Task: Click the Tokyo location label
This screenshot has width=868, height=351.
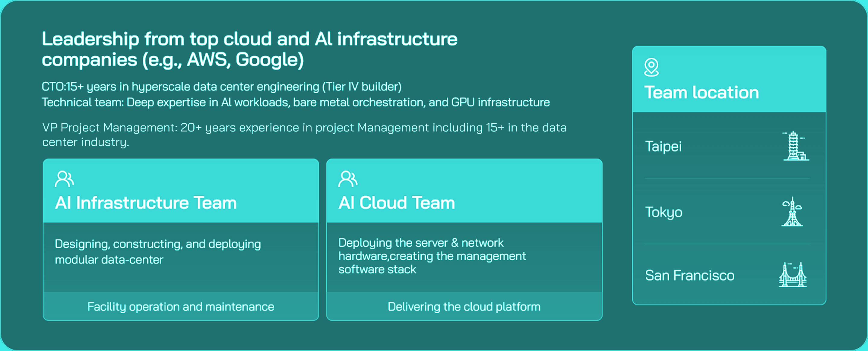Action: coord(664,212)
